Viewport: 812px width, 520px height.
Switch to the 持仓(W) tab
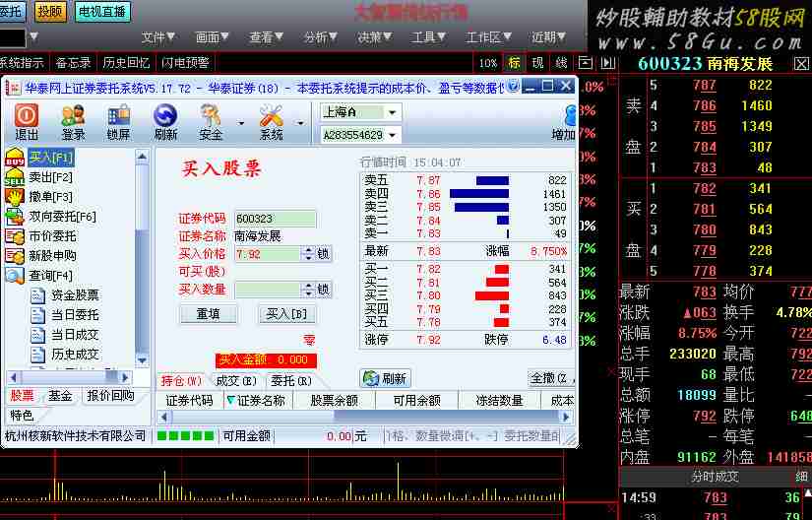coord(181,381)
